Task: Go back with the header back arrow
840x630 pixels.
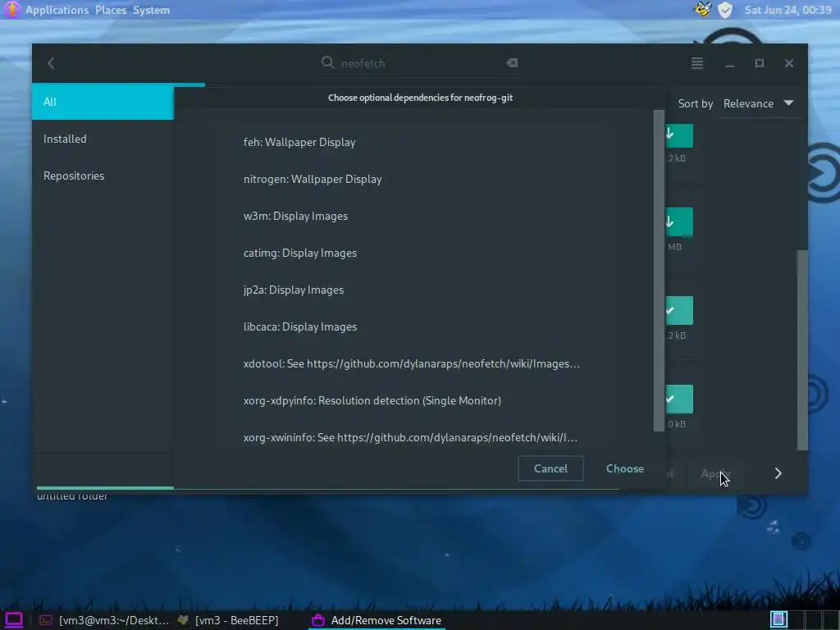Action: coord(51,64)
